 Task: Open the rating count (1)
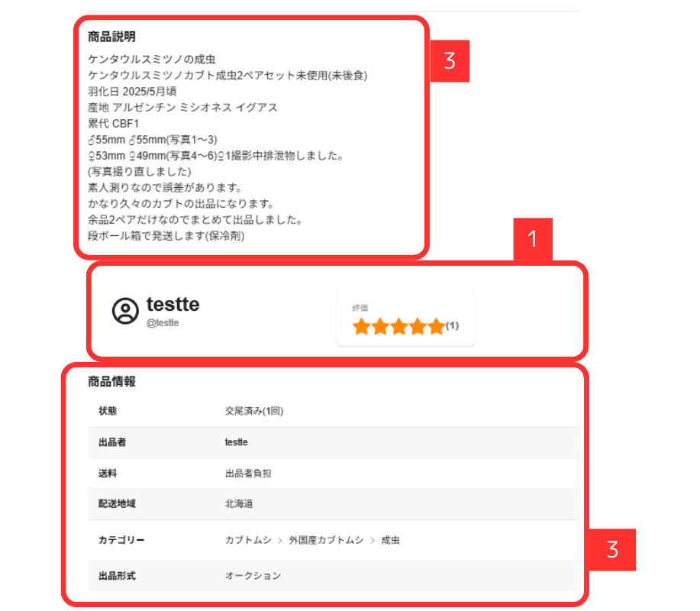(452, 326)
